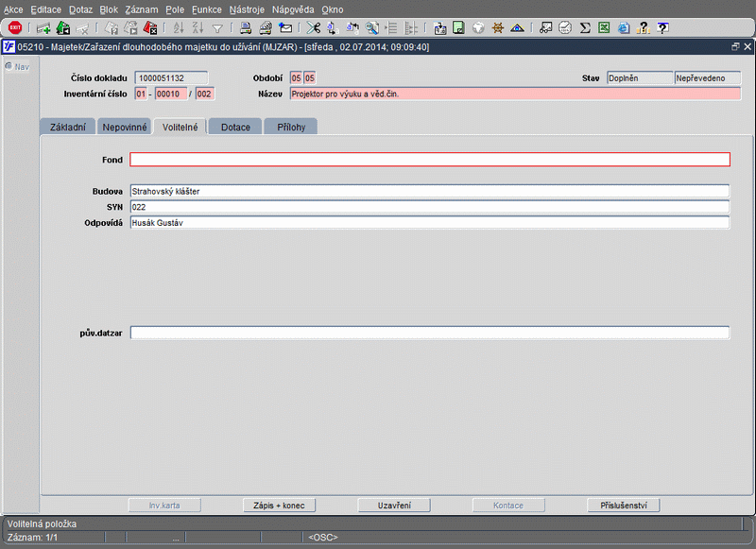This screenshot has height=549, width=756.
Task: Click the sort ascending A-Z icon
Action: pos(179,28)
